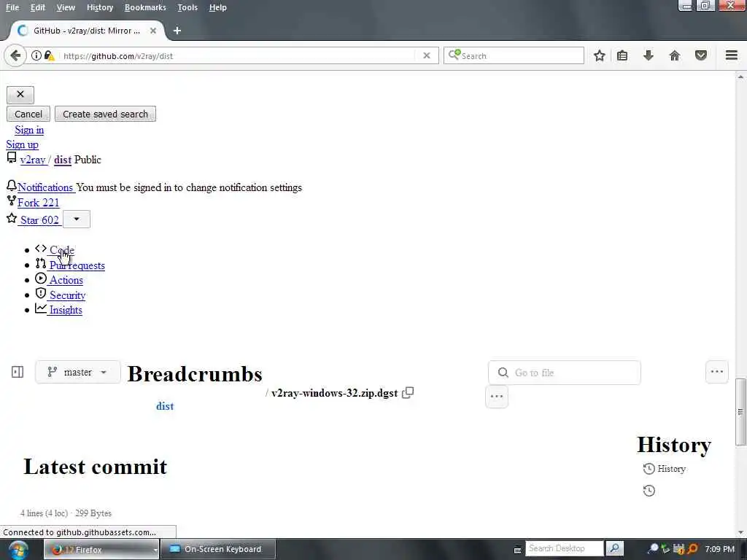Open the Insights link
This screenshot has width=747, height=560.
click(x=66, y=310)
